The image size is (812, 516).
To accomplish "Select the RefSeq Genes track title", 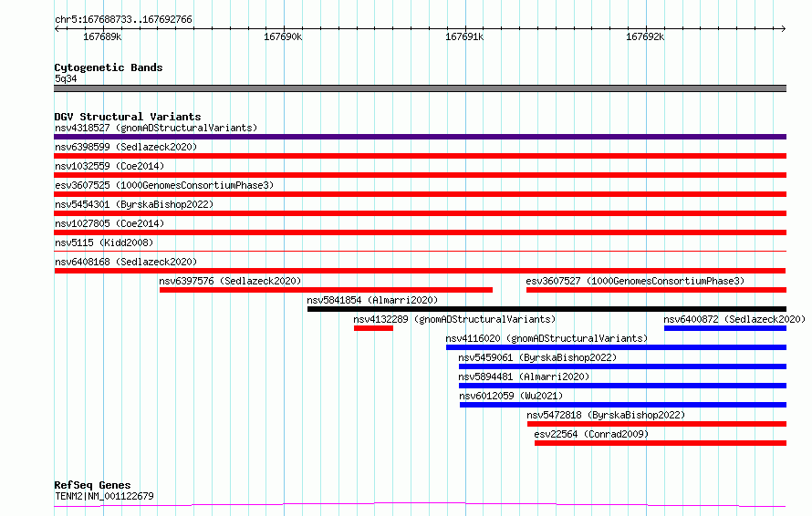I will pos(93,485).
